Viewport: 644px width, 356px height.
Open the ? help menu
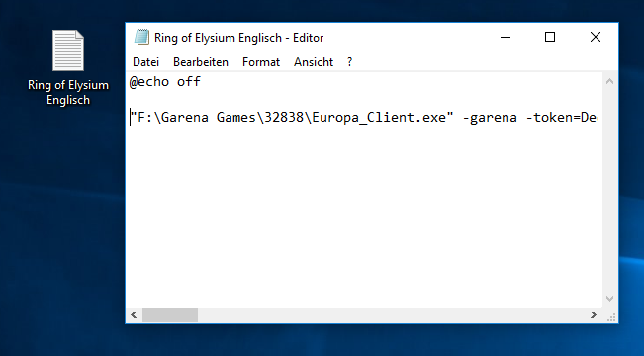(349, 62)
